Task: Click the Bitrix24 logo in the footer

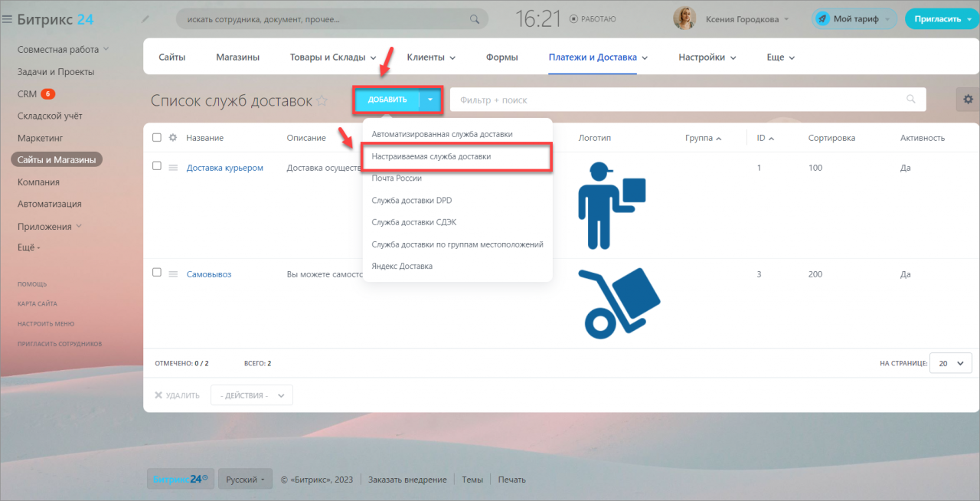Action: click(x=180, y=480)
